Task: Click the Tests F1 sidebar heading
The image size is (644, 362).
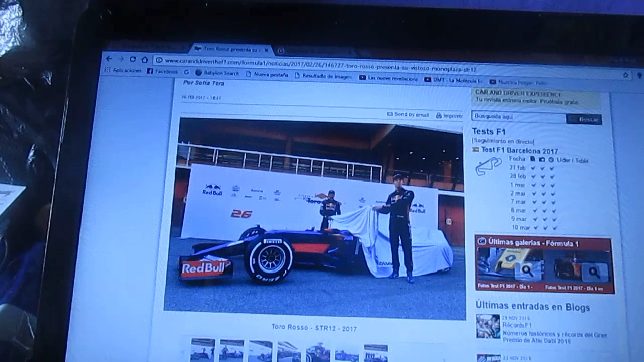Action: pyautogui.click(x=489, y=132)
